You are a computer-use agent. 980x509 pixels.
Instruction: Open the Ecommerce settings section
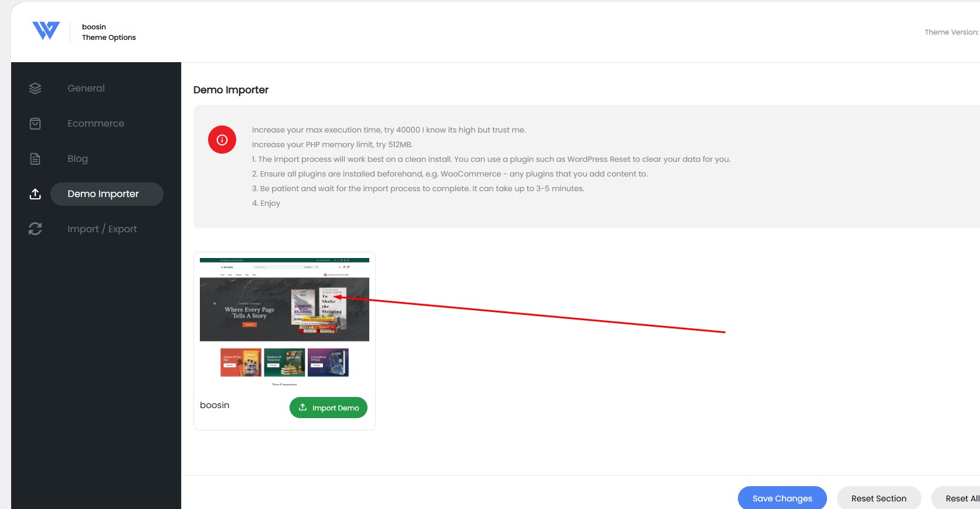[x=96, y=124]
